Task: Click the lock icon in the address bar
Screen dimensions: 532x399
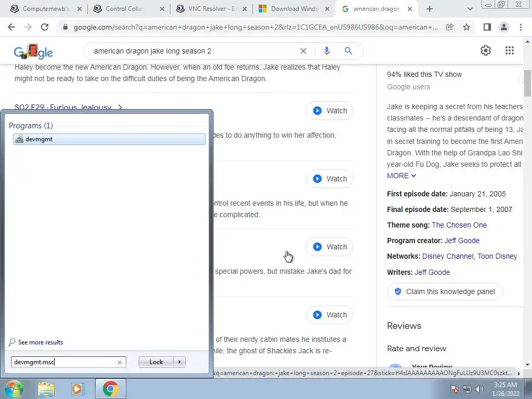Action: click(x=65, y=27)
